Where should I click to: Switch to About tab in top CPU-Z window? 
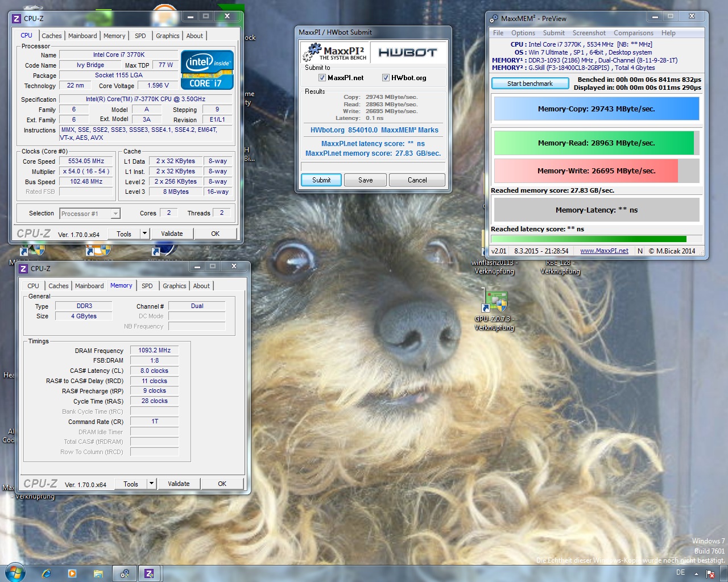coord(195,36)
